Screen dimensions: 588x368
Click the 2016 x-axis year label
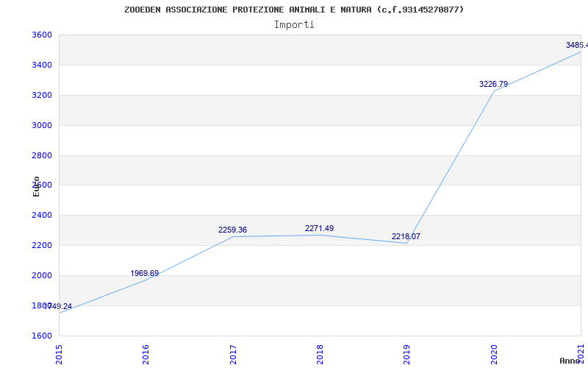(x=146, y=355)
